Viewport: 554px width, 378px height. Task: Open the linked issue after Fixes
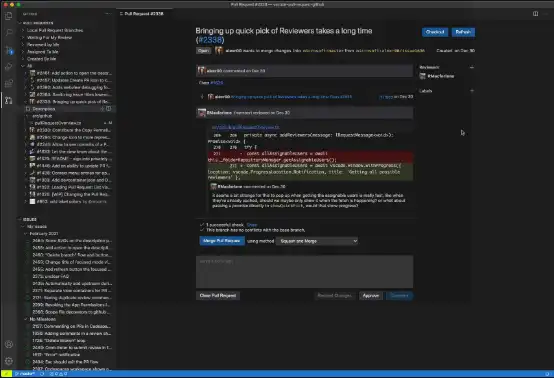[x=217, y=83]
